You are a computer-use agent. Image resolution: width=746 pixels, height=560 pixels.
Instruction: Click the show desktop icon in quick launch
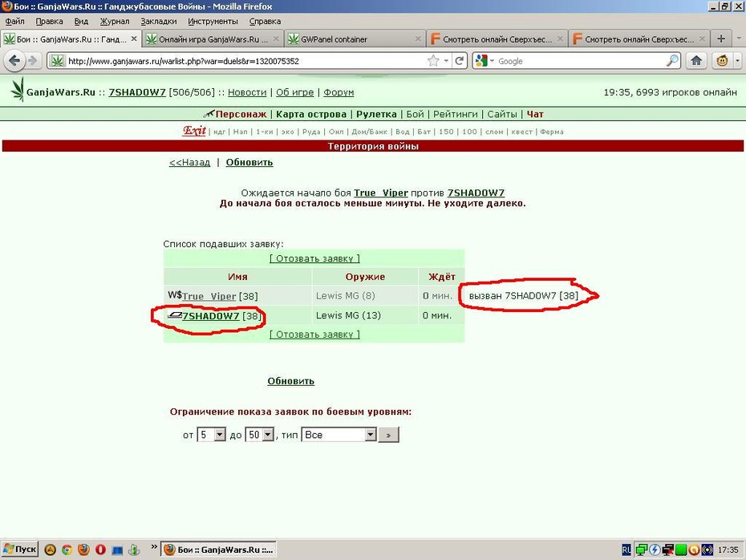(x=117, y=550)
